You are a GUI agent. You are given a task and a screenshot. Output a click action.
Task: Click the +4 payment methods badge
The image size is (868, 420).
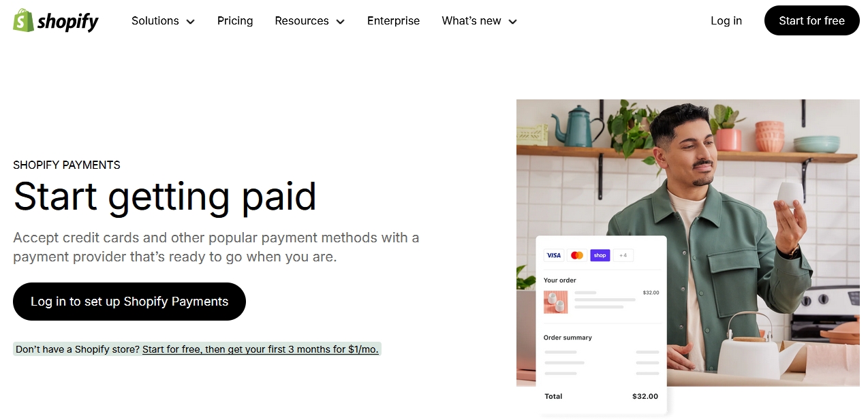623,255
